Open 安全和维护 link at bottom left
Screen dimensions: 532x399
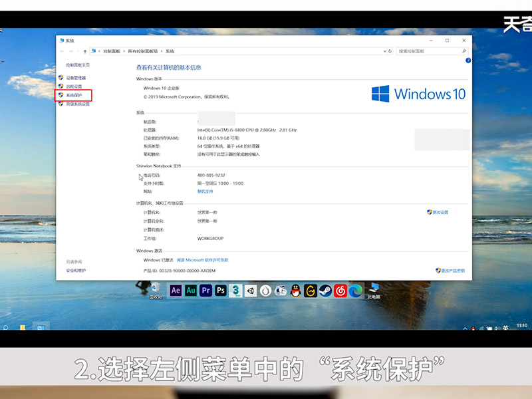pyautogui.click(x=76, y=271)
